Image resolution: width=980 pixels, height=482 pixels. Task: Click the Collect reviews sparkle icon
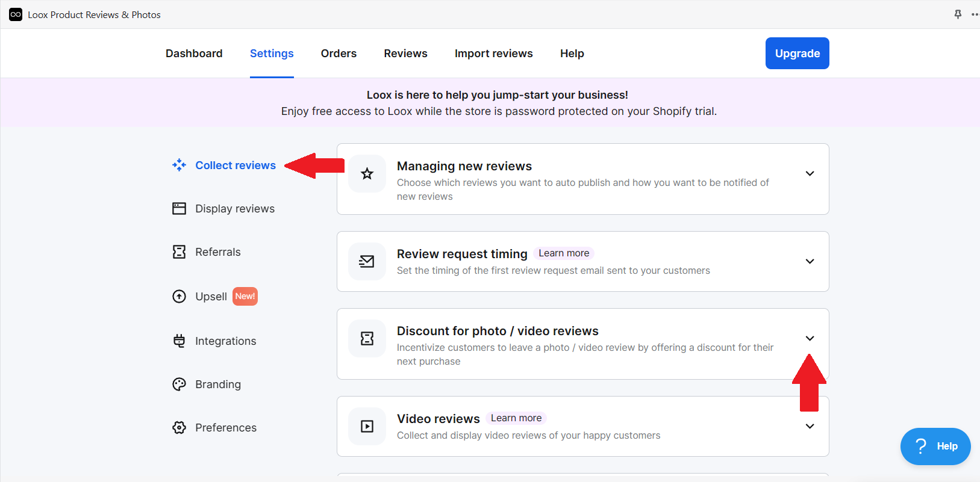[179, 165]
